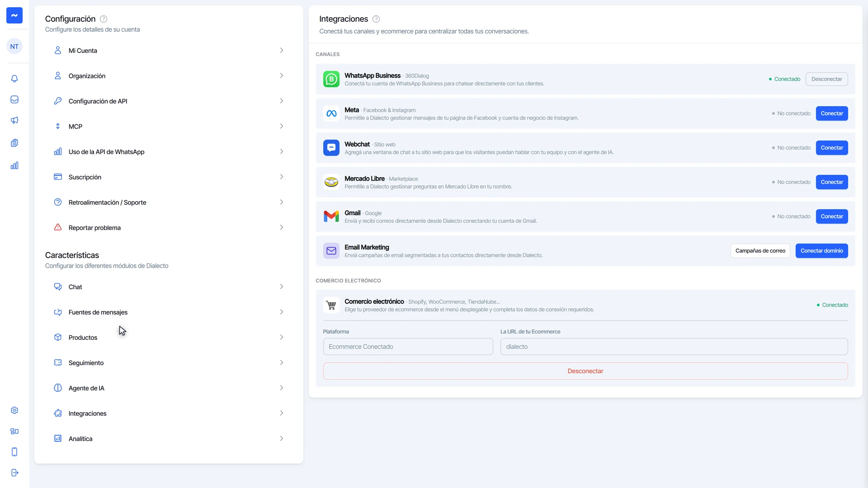Open Suscripción menu item
Screen dimensions: 868x488
[169, 177]
